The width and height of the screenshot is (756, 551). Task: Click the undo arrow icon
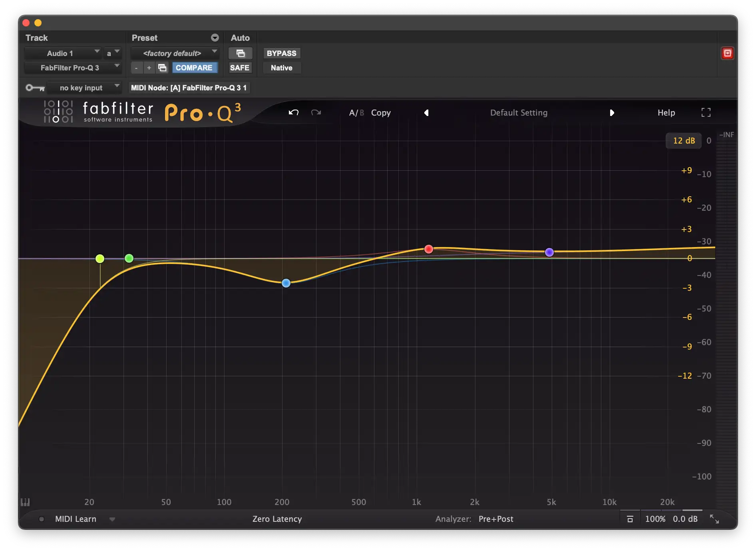294,113
